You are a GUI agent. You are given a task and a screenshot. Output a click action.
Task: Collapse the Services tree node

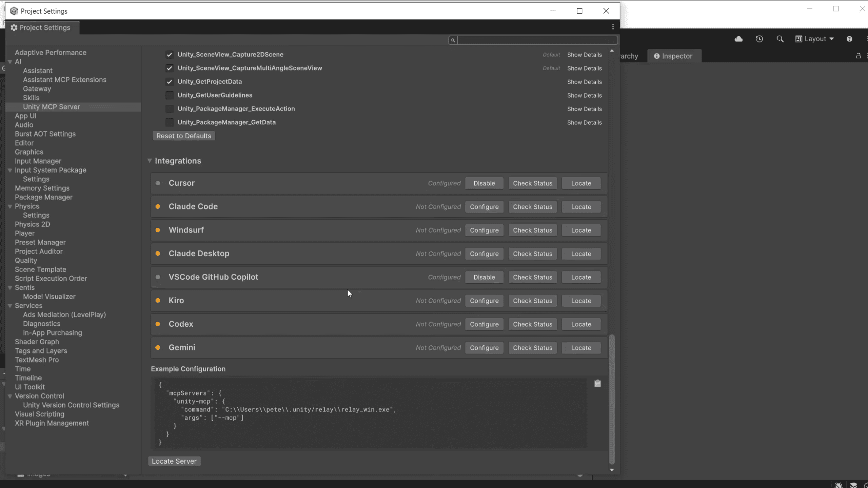point(10,306)
